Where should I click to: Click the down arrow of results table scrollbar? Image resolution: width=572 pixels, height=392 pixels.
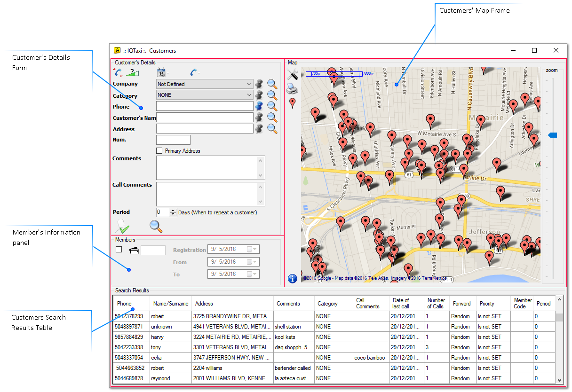coord(559,380)
